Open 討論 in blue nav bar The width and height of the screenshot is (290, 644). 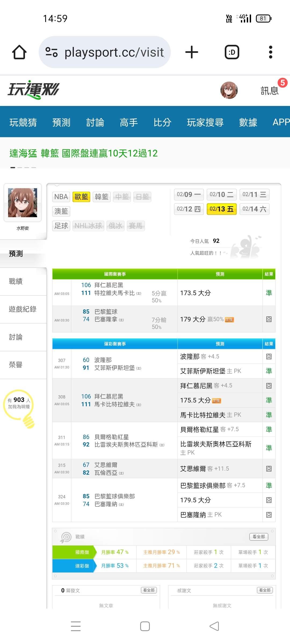[95, 122]
